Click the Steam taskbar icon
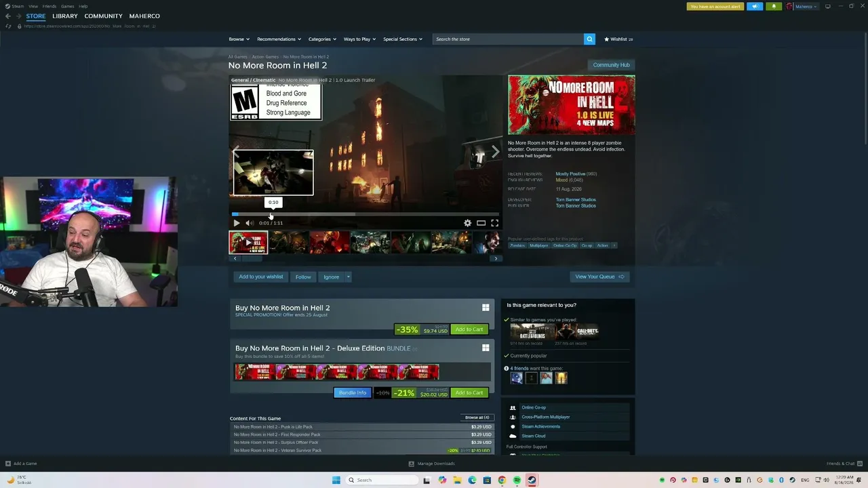Image resolution: width=868 pixels, height=488 pixels. [532, 481]
